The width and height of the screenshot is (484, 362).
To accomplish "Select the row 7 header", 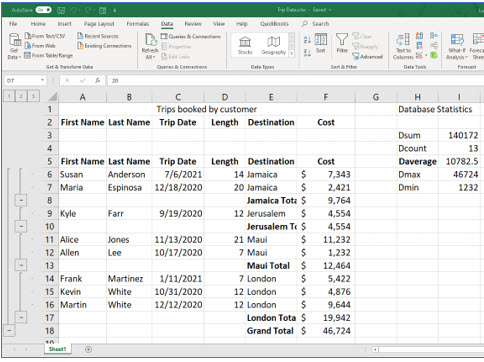I will [x=50, y=187].
